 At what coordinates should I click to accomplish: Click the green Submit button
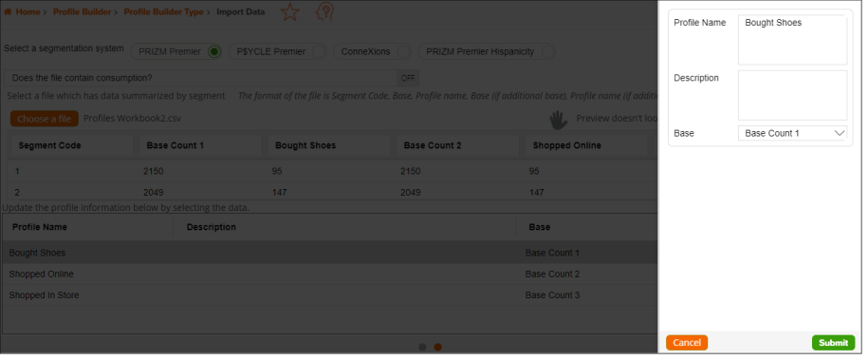833,343
